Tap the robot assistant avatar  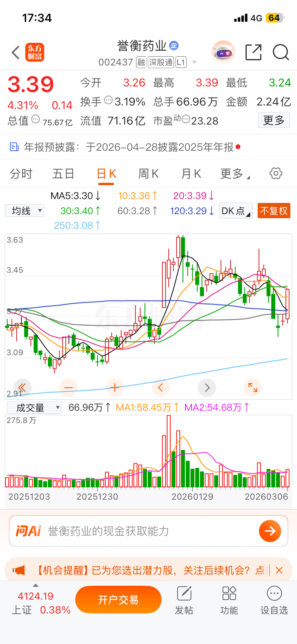pos(223,52)
